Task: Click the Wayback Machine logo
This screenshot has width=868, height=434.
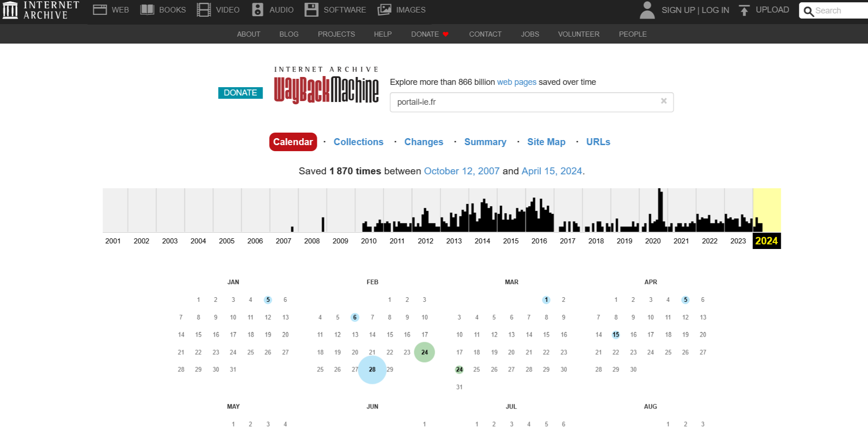Action: click(x=326, y=85)
